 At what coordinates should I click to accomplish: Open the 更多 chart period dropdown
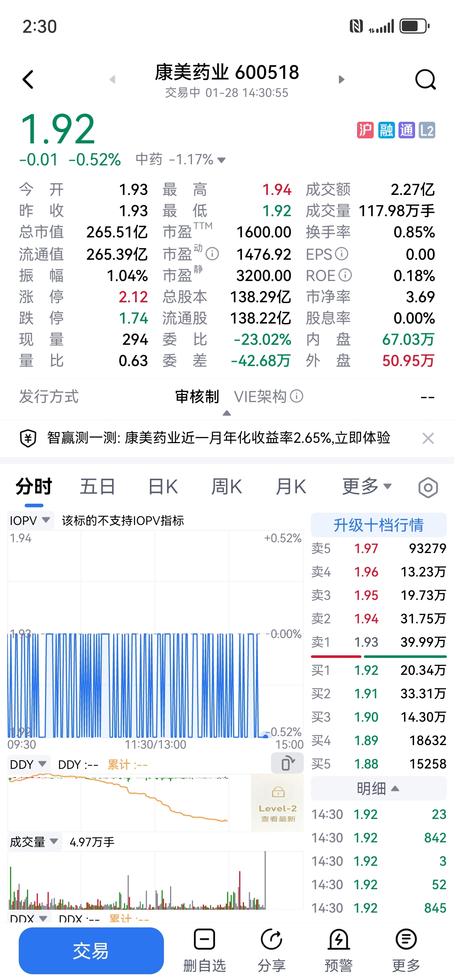[x=367, y=486]
